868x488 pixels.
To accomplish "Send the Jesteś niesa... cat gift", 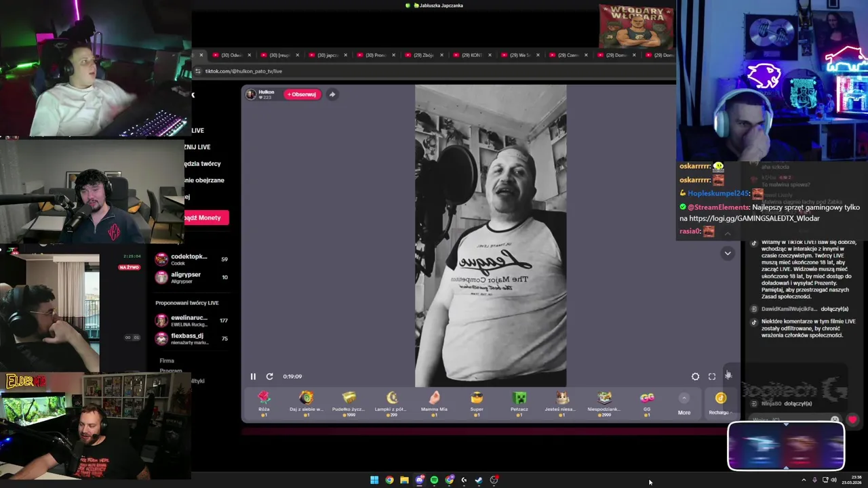I will 561,403.
